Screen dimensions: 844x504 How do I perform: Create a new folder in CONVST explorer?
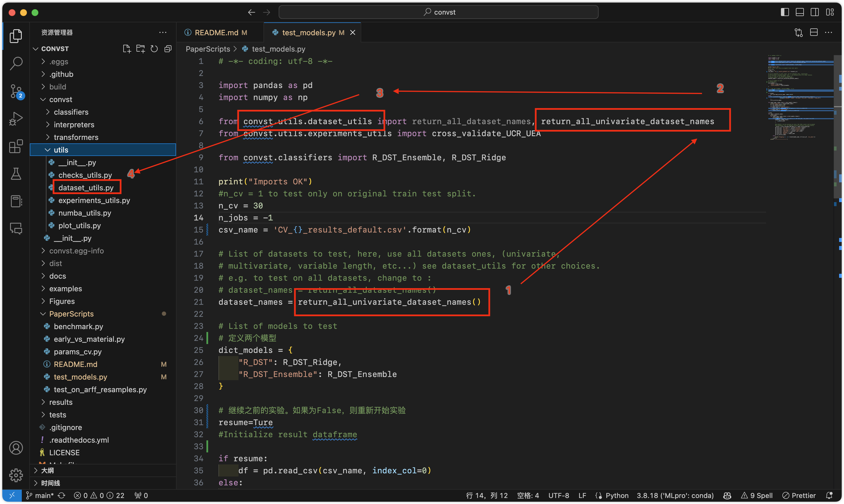point(140,48)
